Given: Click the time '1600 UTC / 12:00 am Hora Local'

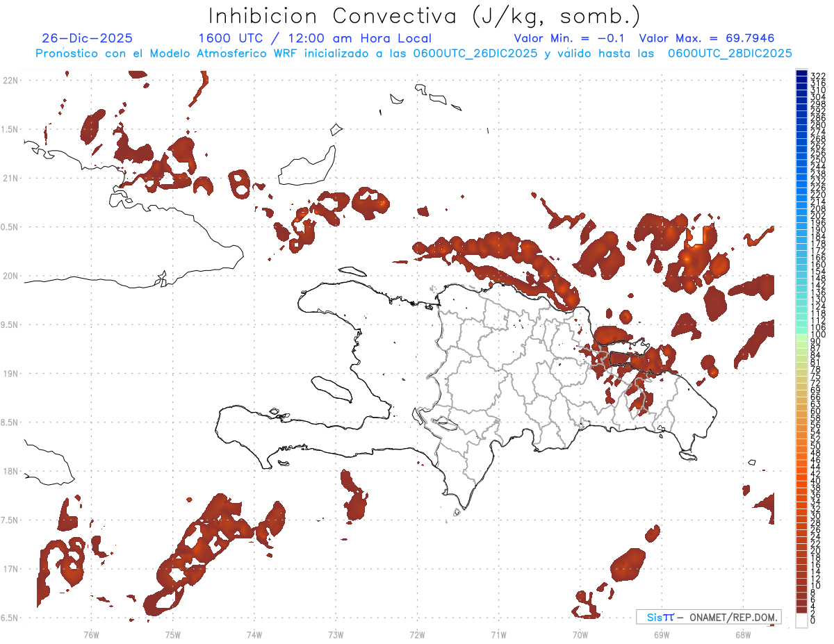Looking at the screenshot, I should 315,38.
